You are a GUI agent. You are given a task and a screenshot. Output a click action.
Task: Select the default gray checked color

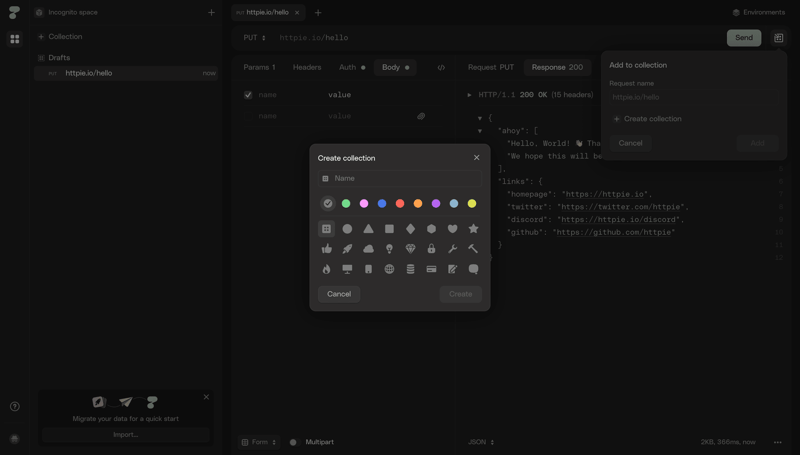328,204
